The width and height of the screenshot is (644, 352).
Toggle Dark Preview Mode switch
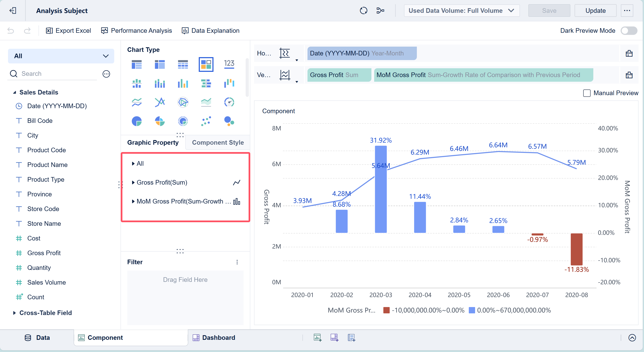tap(629, 31)
